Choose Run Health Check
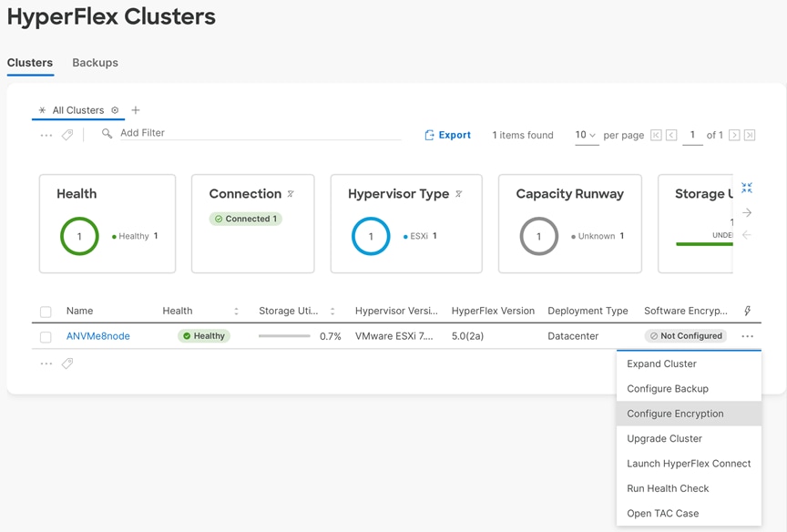This screenshot has height=532, width=787. (x=689, y=488)
